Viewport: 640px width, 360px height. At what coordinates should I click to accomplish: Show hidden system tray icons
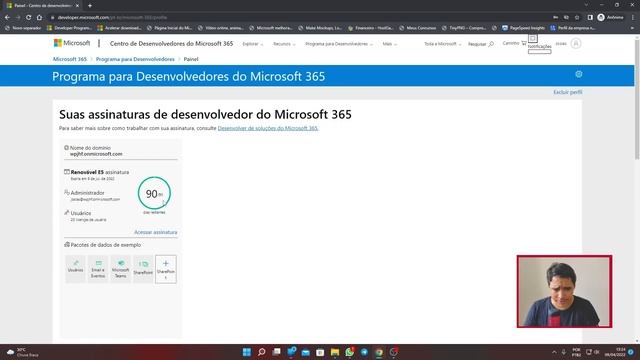(x=554, y=352)
